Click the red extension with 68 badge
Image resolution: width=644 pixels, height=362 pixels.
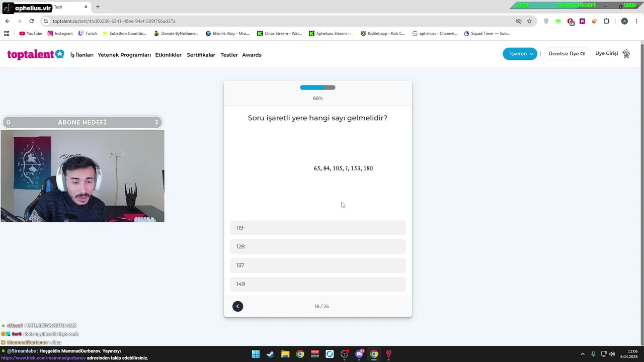pos(570,21)
